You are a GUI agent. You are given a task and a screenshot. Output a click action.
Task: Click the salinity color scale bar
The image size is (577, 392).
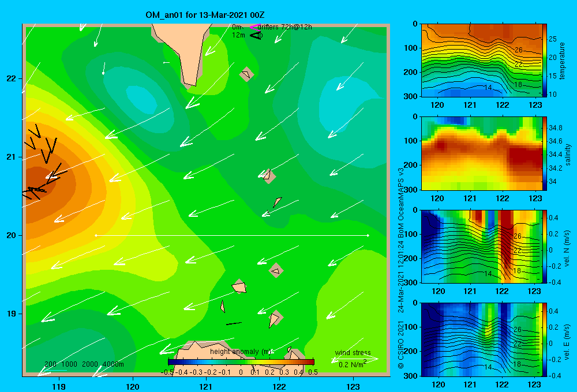tap(545, 153)
